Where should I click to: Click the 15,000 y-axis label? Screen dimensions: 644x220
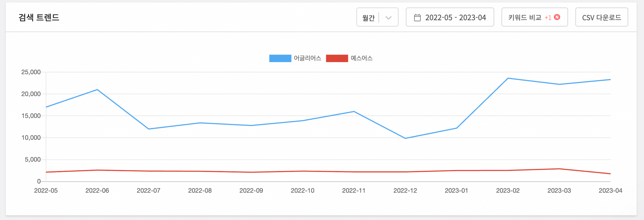[31, 116]
